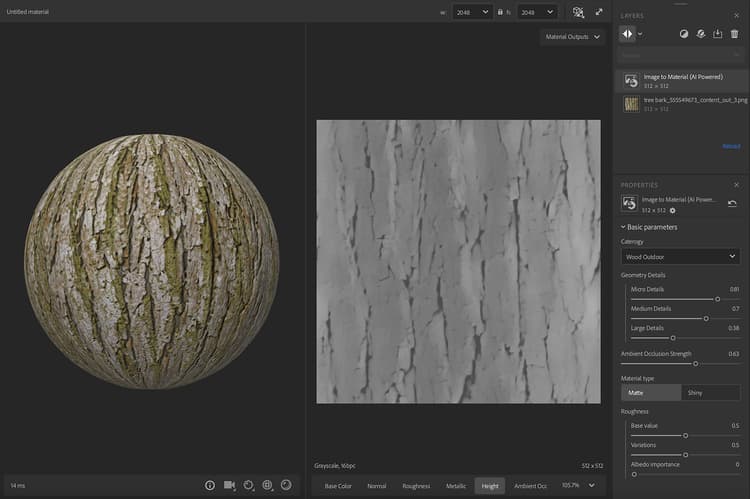Open the Category dropdown showing Wood Outdoor

point(679,257)
